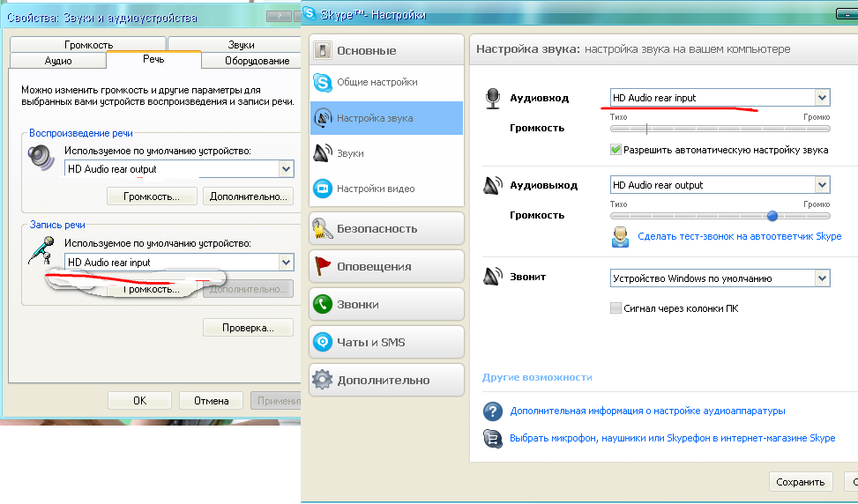Click the padlock icon beside Безопасность
The image size is (858, 504).
pyautogui.click(x=322, y=228)
